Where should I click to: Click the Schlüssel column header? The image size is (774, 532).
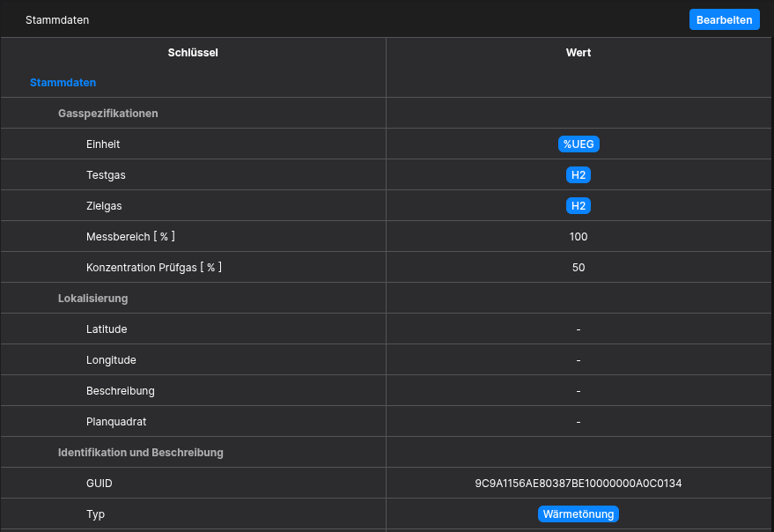193,53
